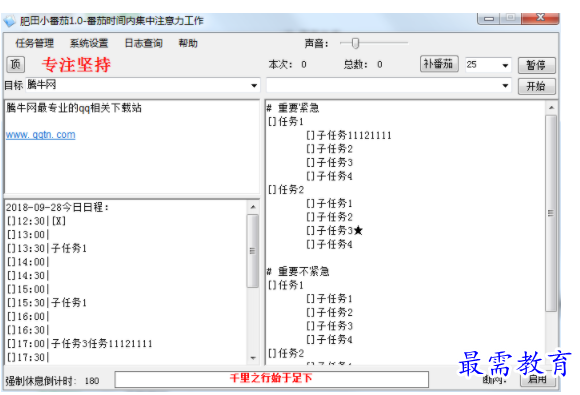Open the 帮助 menu
This screenshot has height=395, width=580.
188,43
